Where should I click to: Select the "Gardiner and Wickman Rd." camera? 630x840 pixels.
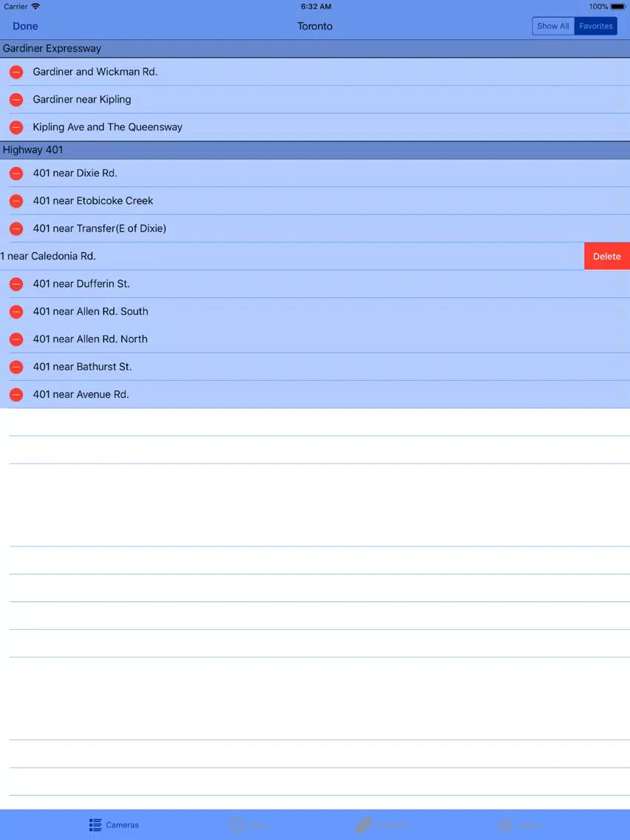click(x=95, y=72)
